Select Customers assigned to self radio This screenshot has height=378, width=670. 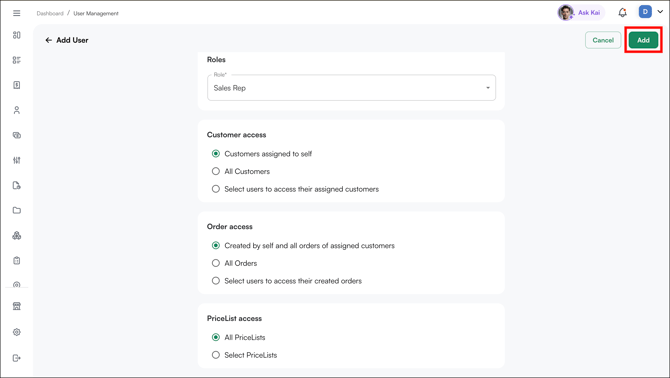pos(216,154)
